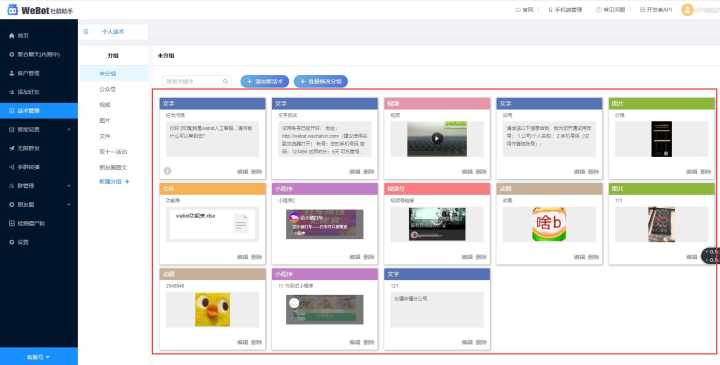
Task: Select the 文件 group in the group list
Action: click(105, 136)
